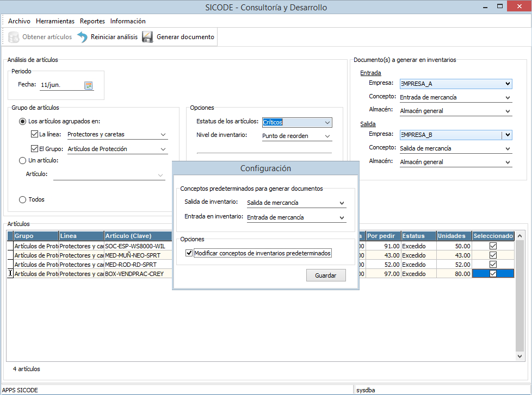Open the Archivo menu
This screenshot has width=532, height=395.
click(20, 21)
